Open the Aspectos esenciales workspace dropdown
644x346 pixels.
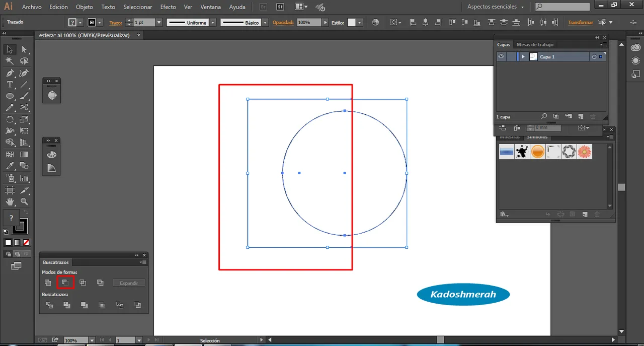(x=496, y=7)
